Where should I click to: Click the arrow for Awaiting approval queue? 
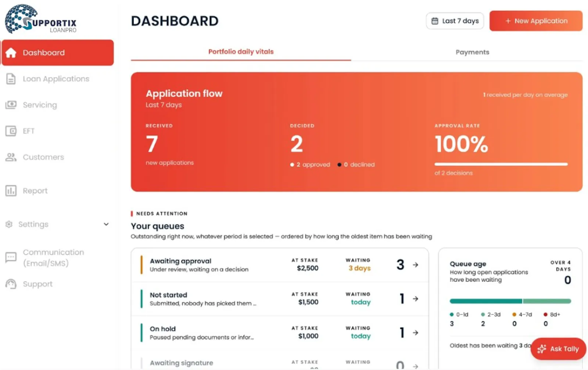[x=415, y=265]
